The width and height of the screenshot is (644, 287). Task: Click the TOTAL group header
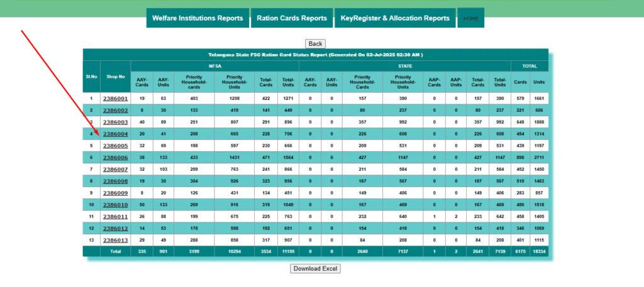click(530, 66)
